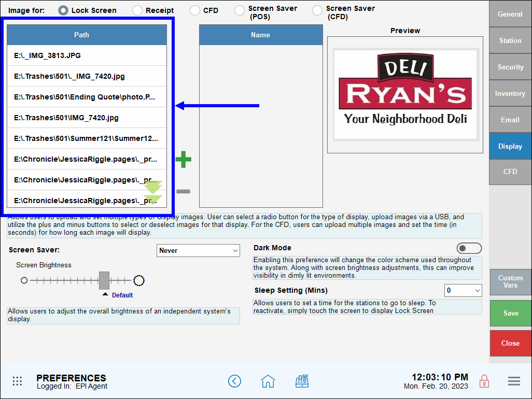Select the Lock Screen radio button
The image size is (532, 399).
pyautogui.click(x=63, y=10)
